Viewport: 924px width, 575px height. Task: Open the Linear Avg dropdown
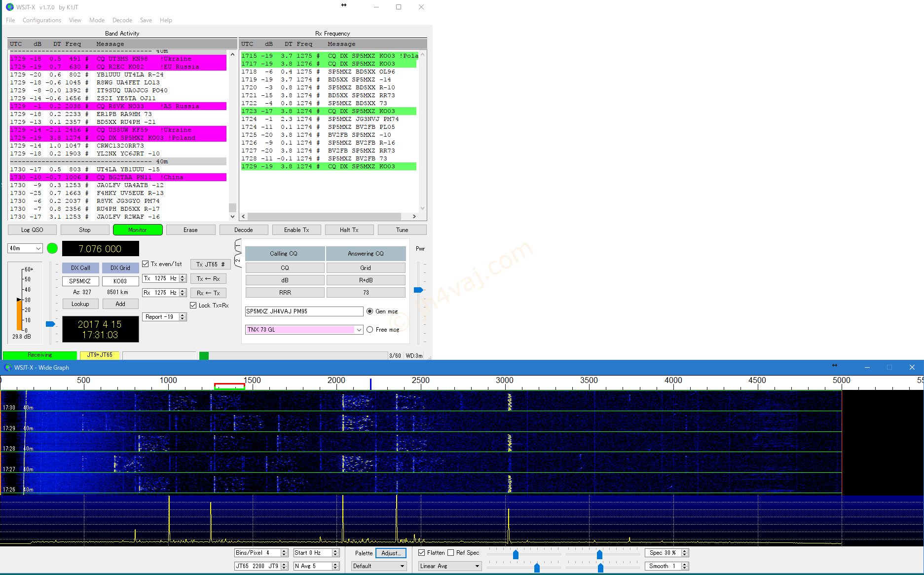[449, 566]
